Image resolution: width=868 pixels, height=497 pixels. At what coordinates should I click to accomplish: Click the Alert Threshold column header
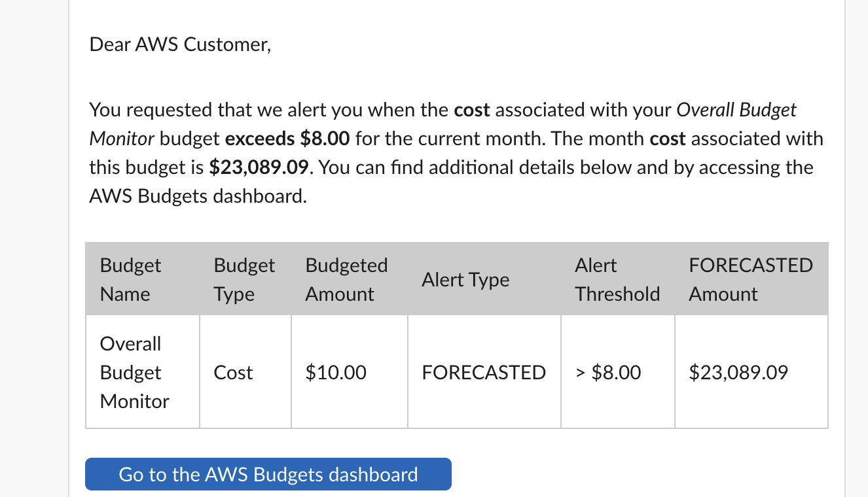(617, 279)
